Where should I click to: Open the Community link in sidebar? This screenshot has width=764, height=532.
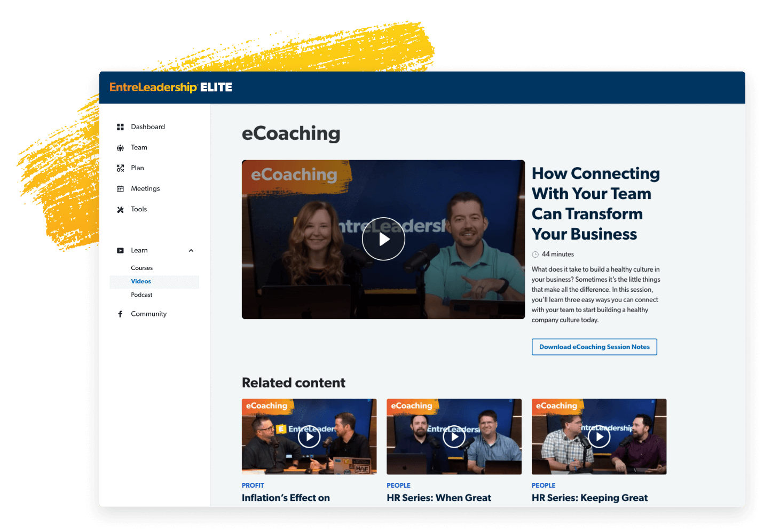pos(148,314)
